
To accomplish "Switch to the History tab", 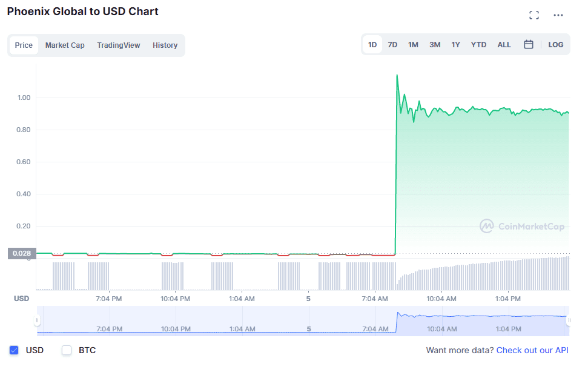I will tap(165, 45).
